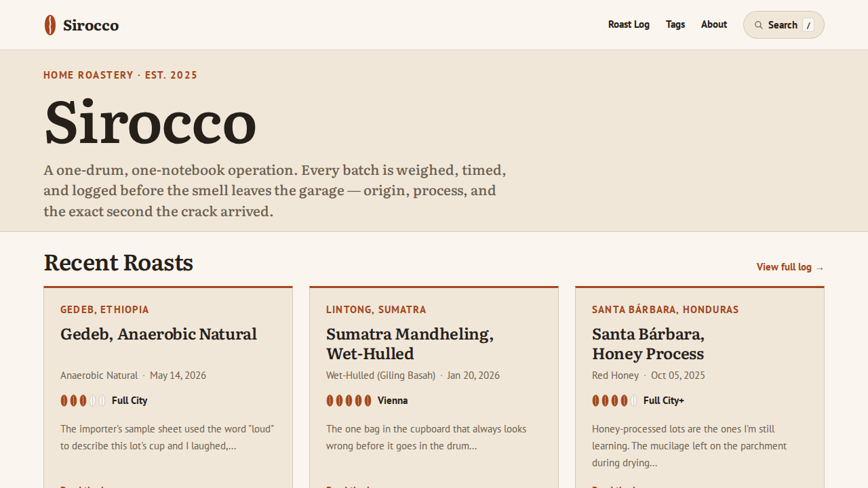Viewport: 868px width, 488px height.
Task: Click the arrow beside View full log
Action: point(820,268)
